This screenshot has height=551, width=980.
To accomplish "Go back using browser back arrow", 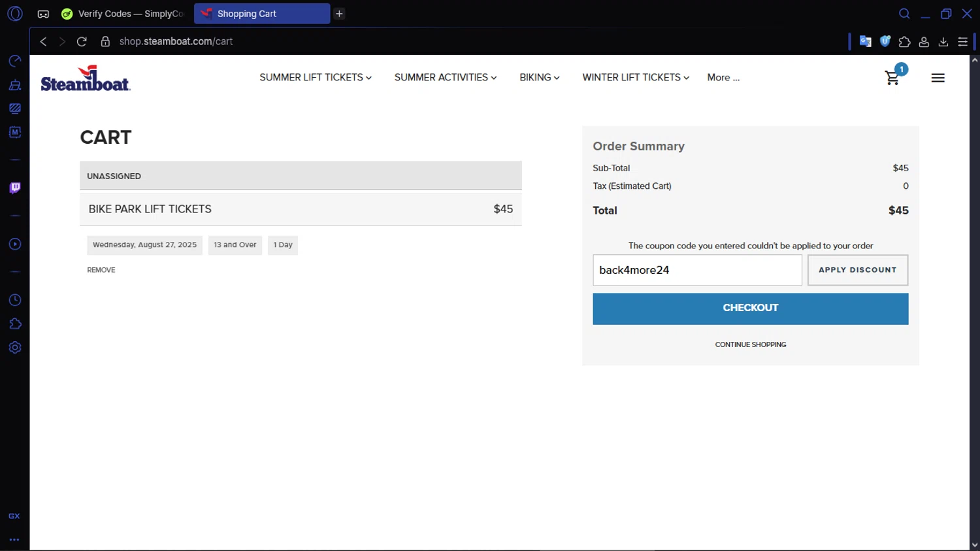I will pos(43,41).
